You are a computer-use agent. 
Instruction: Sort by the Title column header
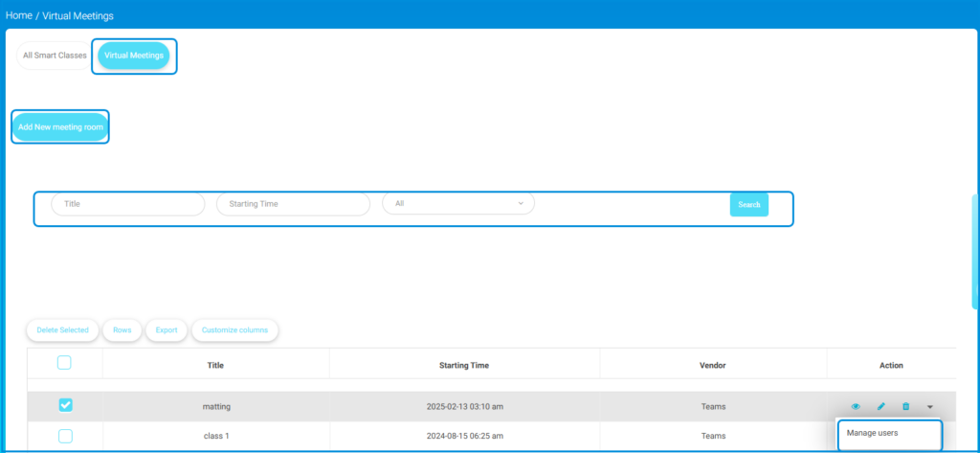[215, 366]
